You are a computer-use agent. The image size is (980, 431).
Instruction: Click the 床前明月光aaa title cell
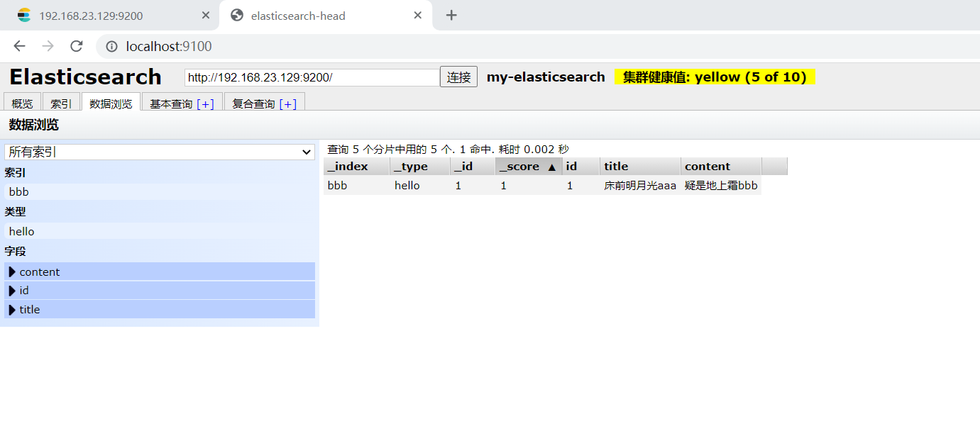tap(640, 186)
